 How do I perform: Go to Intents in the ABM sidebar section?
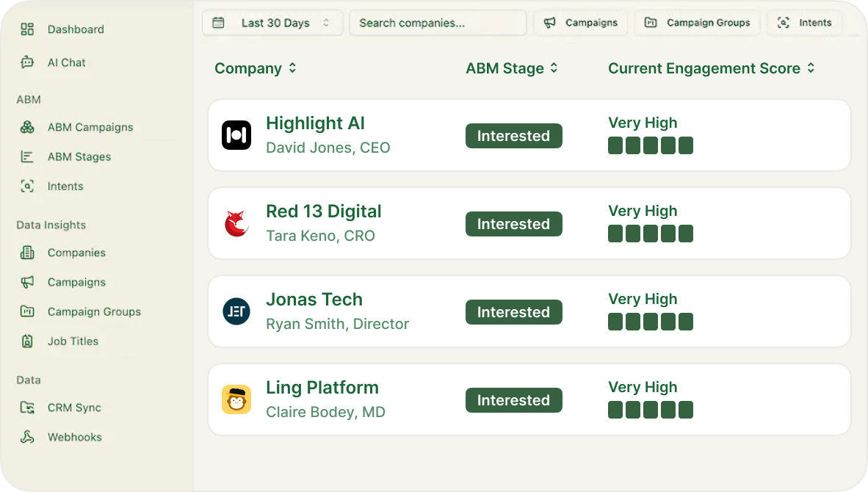click(x=65, y=187)
